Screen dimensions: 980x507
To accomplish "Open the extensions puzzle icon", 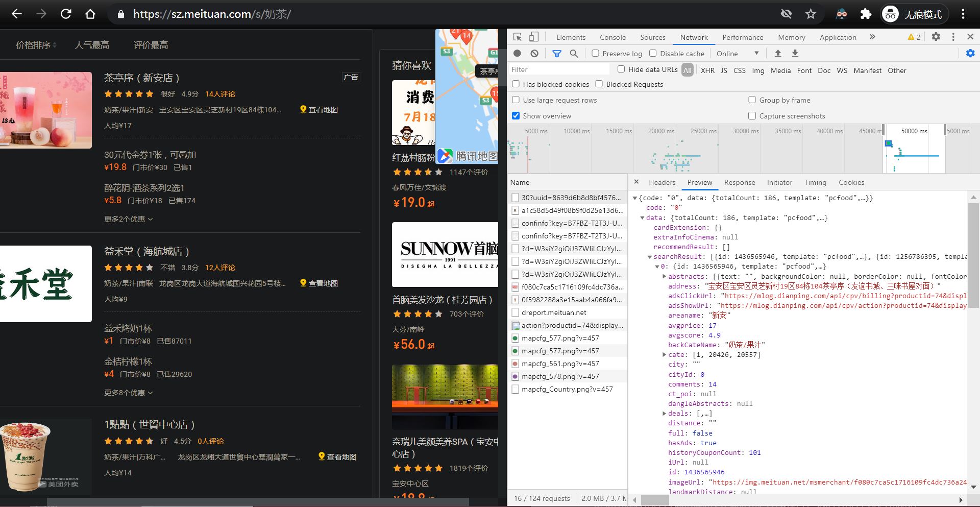I will pos(866,14).
